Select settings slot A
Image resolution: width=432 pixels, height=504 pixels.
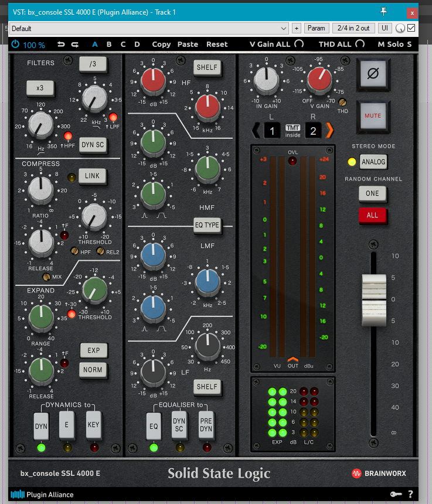coord(95,45)
